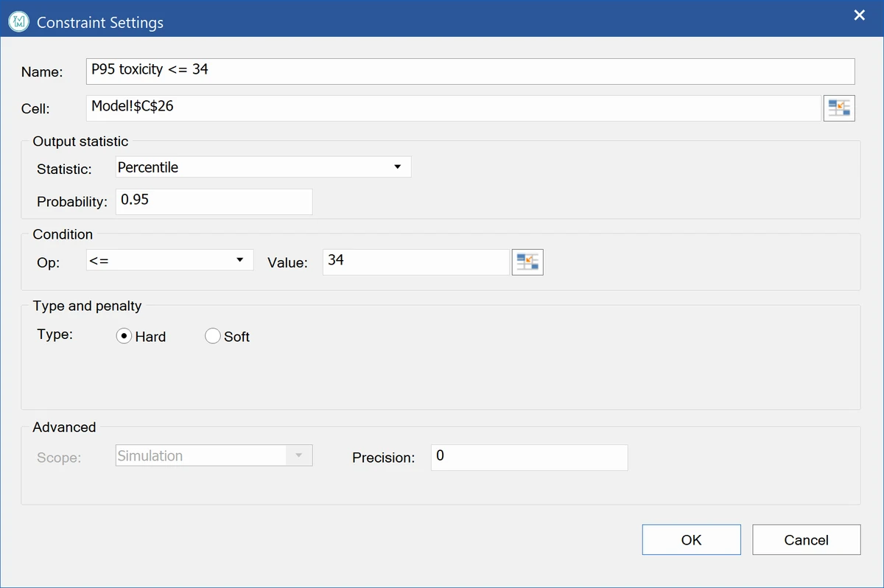This screenshot has height=588, width=884.
Task: Open the Op dropdown showing <=
Action: pos(169,260)
